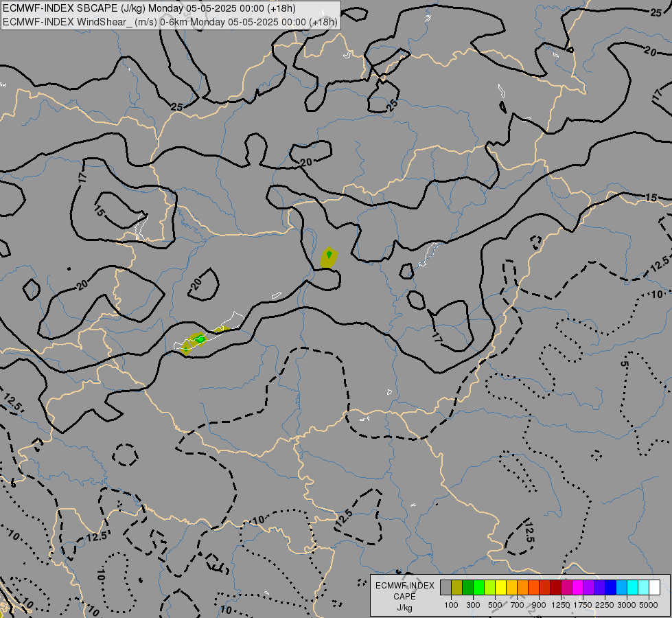Click the legend value 500
This screenshot has width=672, height=618.
point(495,605)
